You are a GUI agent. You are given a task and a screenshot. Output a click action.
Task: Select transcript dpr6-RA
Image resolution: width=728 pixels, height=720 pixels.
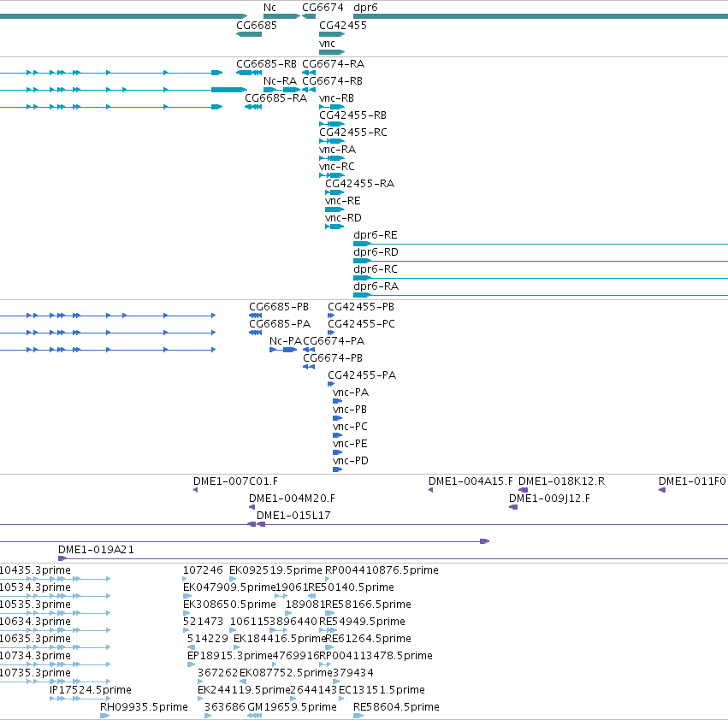376,286
